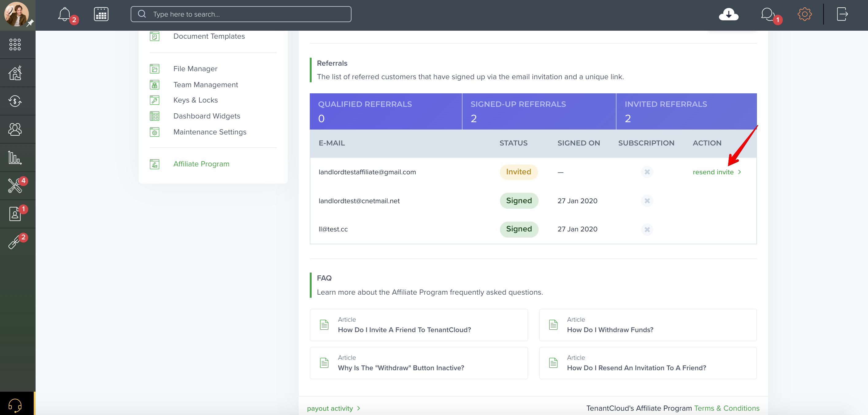Open the Terms & Conditions link
Viewport: 868px width, 415px height.
727,408
